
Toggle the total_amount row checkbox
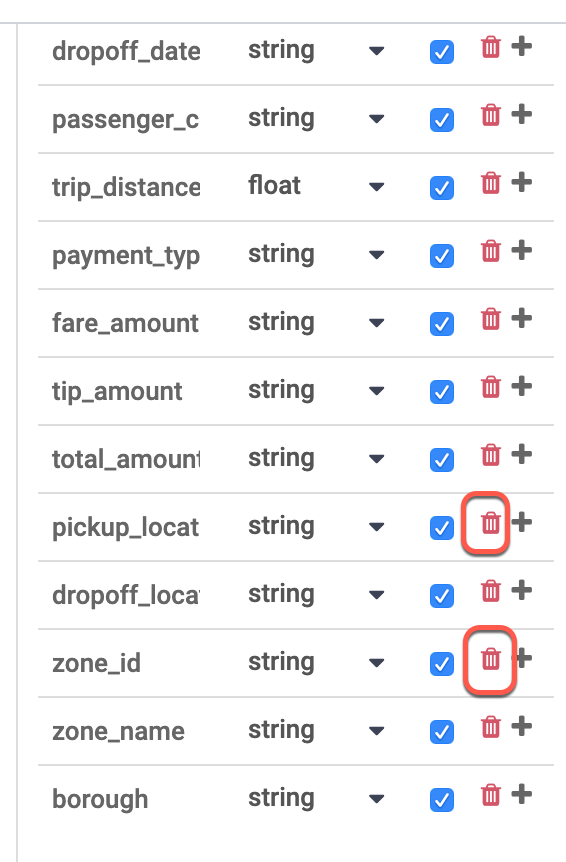(442, 460)
